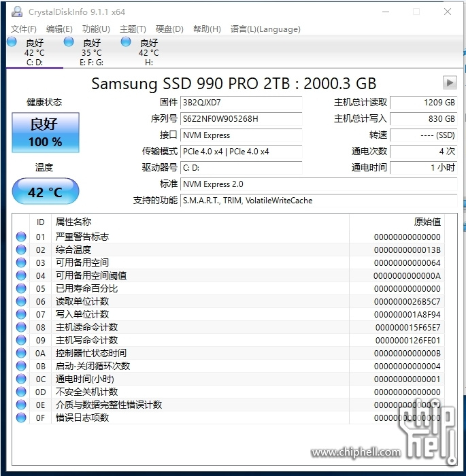This screenshot has height=476, width=466.
Task: Click the status dot for attribute 0F 错误日志项数
Action: click(x=21, y=418)
